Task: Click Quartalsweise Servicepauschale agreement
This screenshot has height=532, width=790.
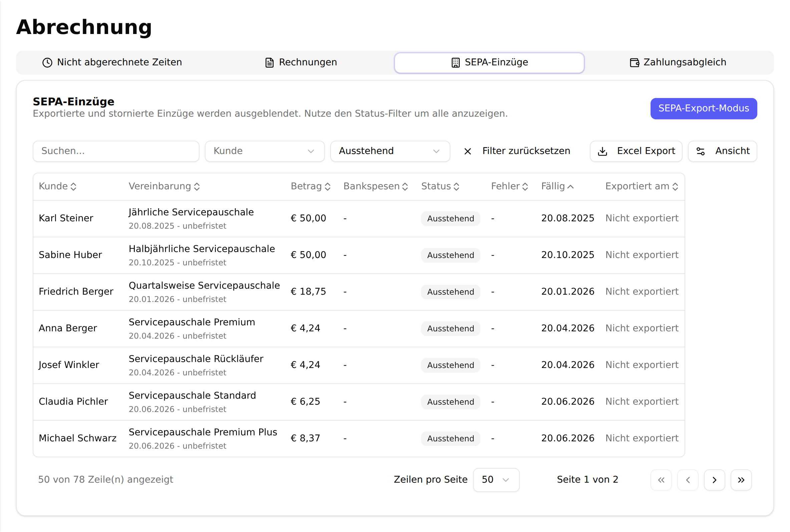Action: coord(204,285)
